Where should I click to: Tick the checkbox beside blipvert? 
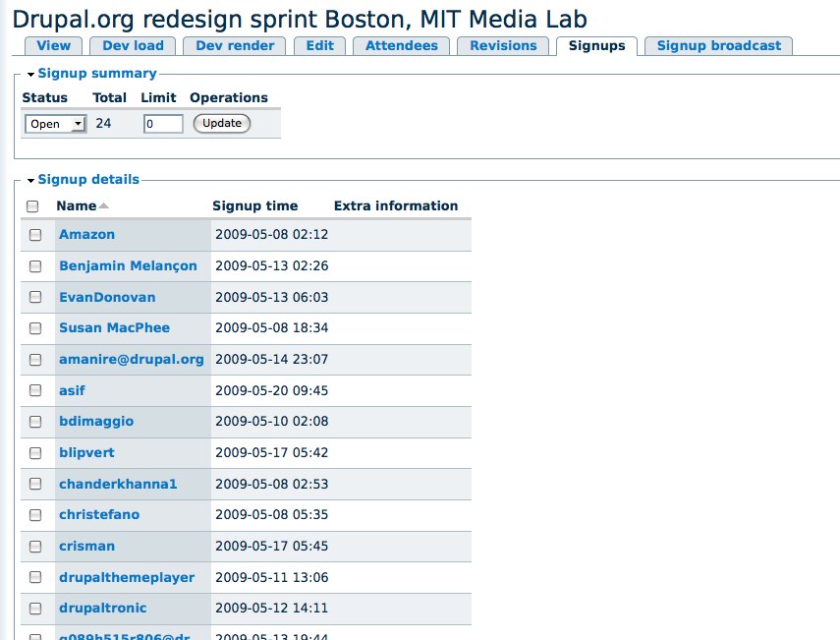[x=35, y=453]
